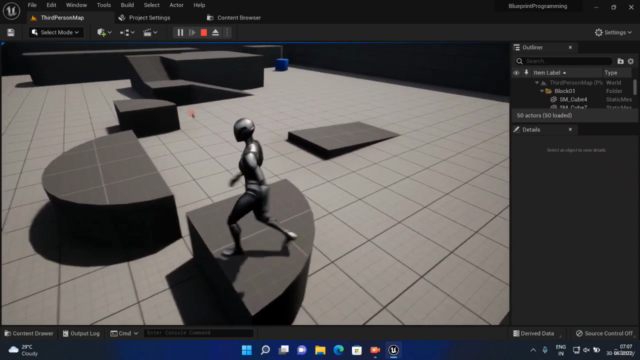Viewport: 640px width, 360px height.
Task: Open Task View on the taskbar
Action: click(284, 350)
